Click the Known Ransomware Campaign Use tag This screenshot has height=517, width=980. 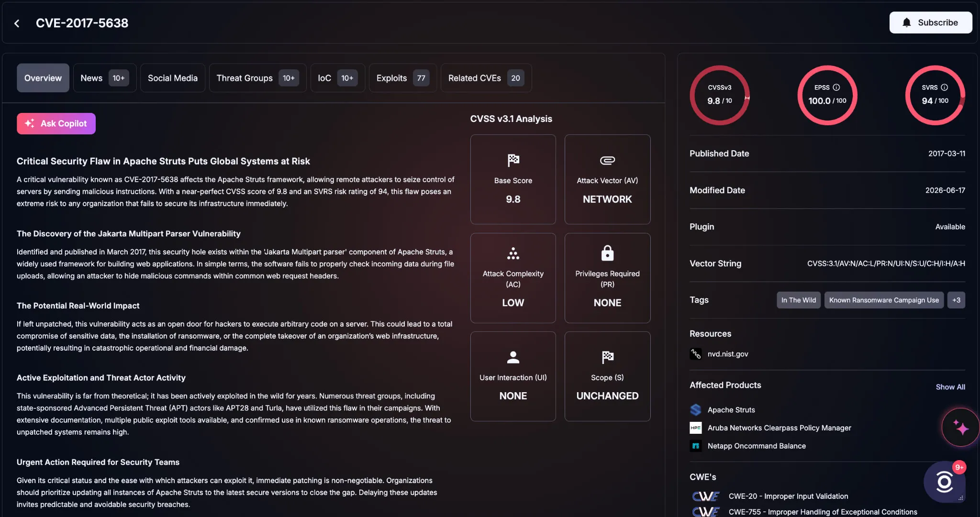point(884,300)
